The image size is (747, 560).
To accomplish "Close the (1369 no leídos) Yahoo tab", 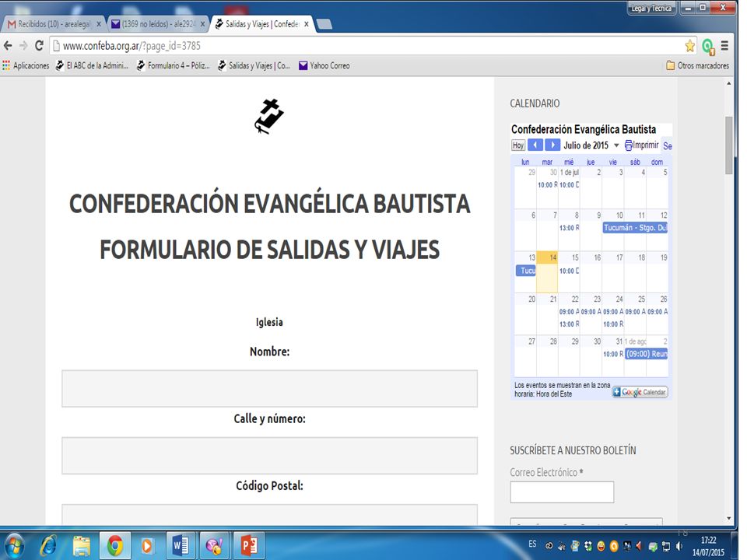I will [x=202, y=24].
